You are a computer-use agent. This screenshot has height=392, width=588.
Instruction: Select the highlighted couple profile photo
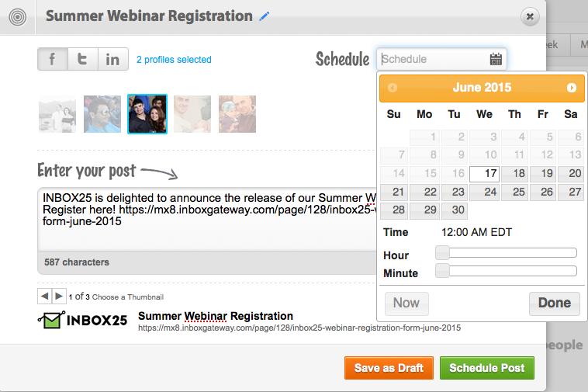click(147, 114)
